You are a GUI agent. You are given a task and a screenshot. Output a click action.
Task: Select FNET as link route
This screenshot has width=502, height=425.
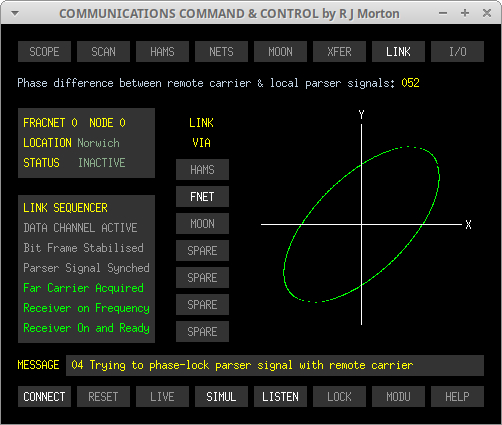pyautogui.click(x=202, y=197)
